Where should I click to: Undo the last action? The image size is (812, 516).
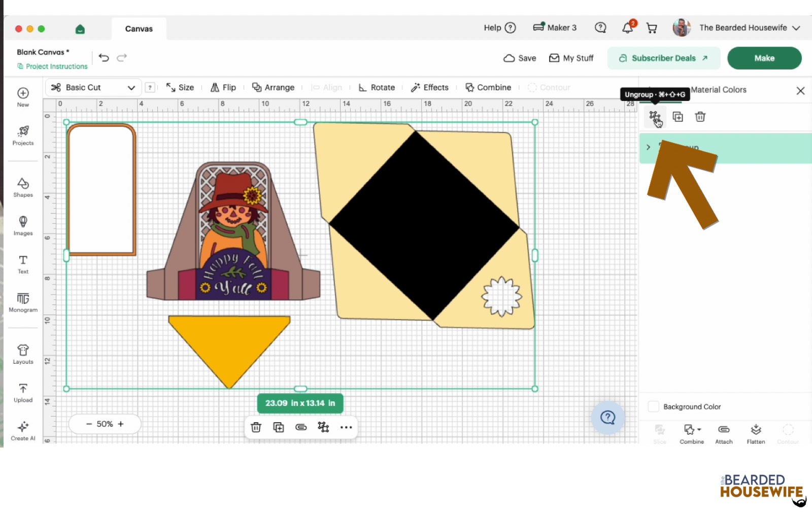tap(104, 58)
